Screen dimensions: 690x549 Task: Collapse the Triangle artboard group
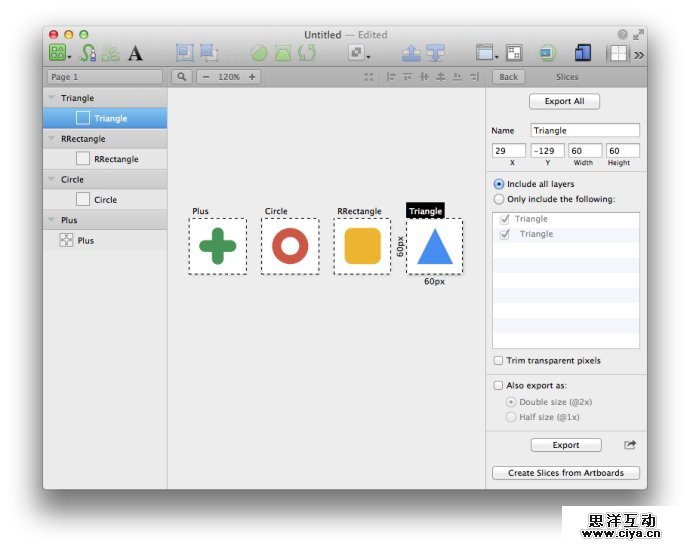pyautogui.click(x=52, y=98)
